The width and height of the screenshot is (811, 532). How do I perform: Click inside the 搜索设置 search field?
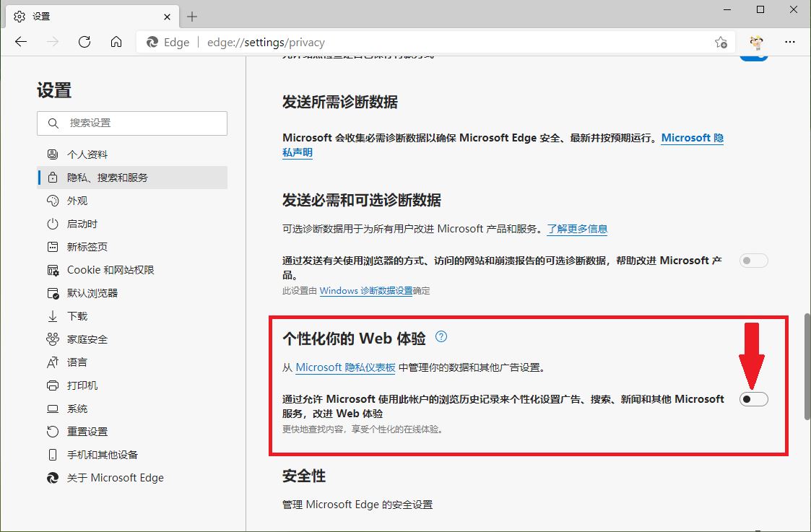(x=132, y=123)
